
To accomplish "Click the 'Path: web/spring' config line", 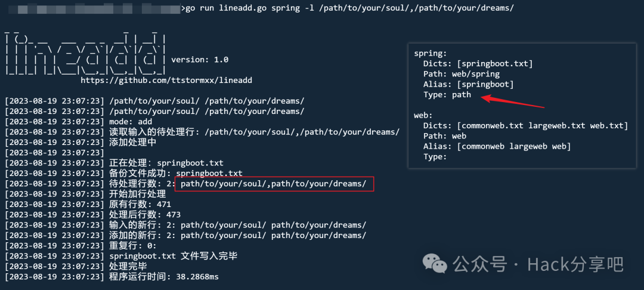I will click(461, 74).
